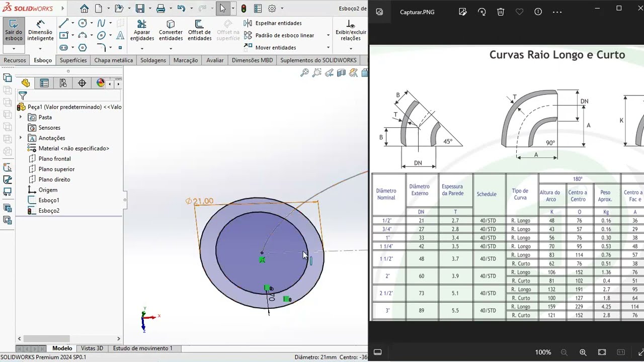Viewport: 644px width, 362px height.
Task: Click the Home icon in SolidWorks
Action: (84, 9)
